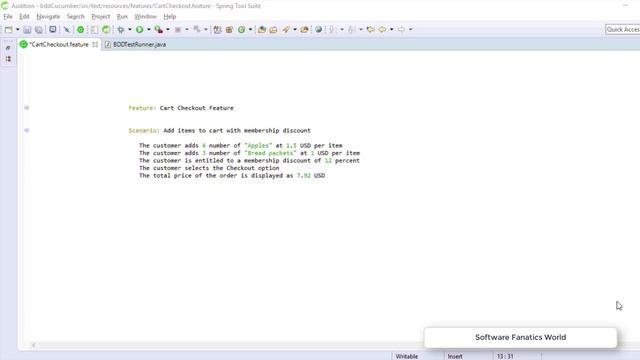Click the New file wizard icon
This screenshot has width=640, height=360.
(9, 29)
